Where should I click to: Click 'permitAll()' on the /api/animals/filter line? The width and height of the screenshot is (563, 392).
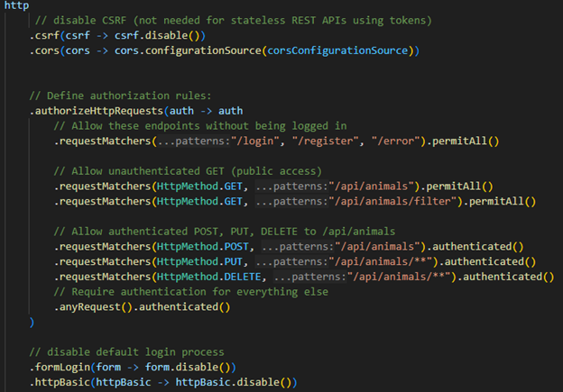pos(503,201)
